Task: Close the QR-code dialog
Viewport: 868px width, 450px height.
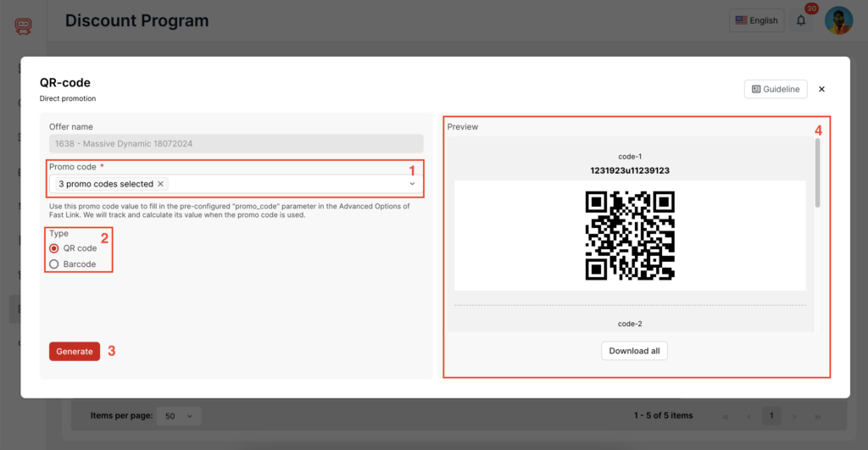Action: tap(821, 89)
